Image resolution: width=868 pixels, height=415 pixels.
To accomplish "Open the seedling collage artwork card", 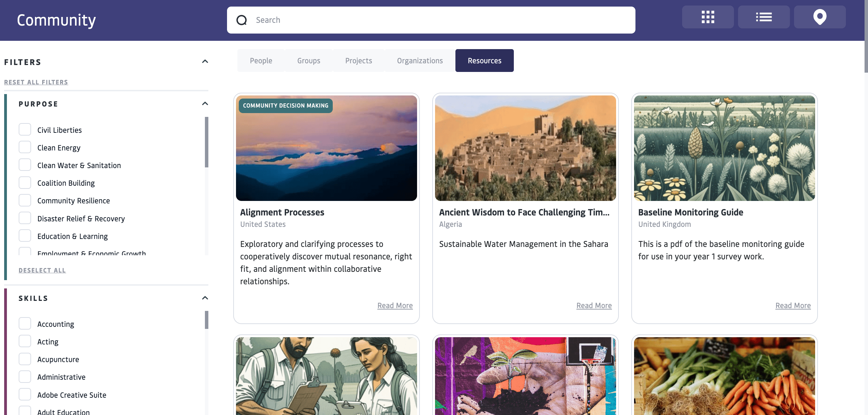I will pos(526,376).
